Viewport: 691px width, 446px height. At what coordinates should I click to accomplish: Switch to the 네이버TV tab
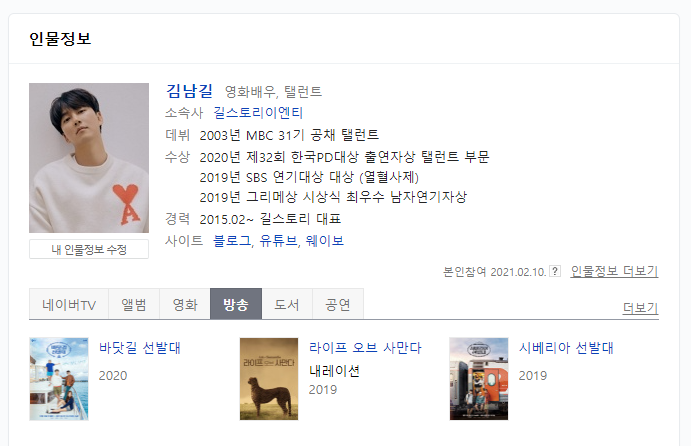pyautogui.click(x=69, y=304)
